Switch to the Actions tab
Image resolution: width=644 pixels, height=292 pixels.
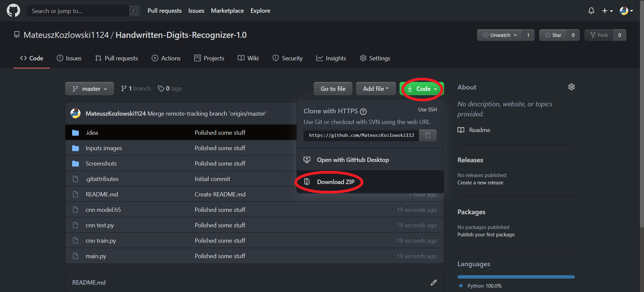(x=166, y=58)
